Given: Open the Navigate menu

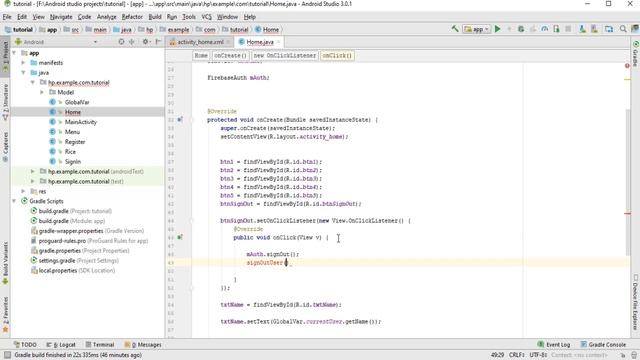Looking at the screenshot, I should 61,17.
